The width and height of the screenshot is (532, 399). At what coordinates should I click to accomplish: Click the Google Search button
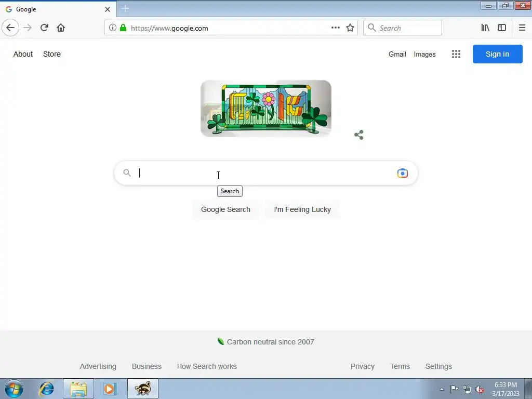click(225, 209)
